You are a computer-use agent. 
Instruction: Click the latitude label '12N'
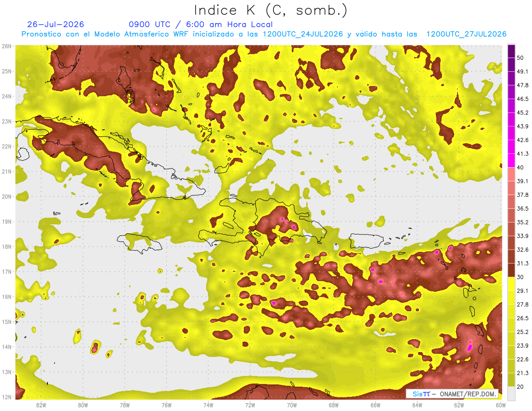(6, 397)
